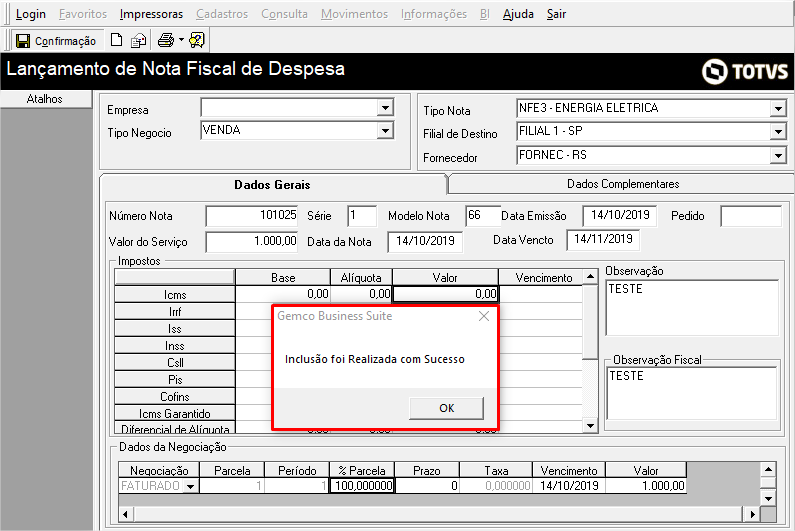Open the Favoritos menu
This screenshot has width=795, height=531.
click(x=83, y=14)
